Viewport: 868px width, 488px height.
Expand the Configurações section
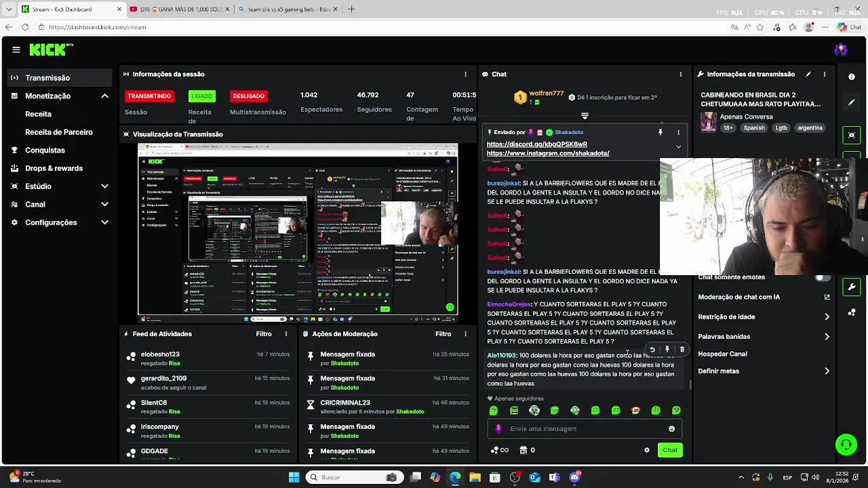point(104,222)
